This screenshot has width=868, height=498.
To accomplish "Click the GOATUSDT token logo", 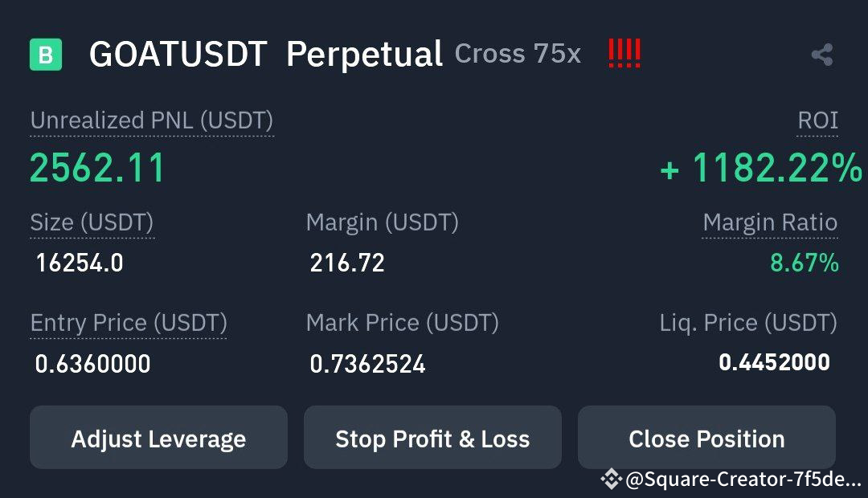I will pyautogui.click(x=47, y=55).
